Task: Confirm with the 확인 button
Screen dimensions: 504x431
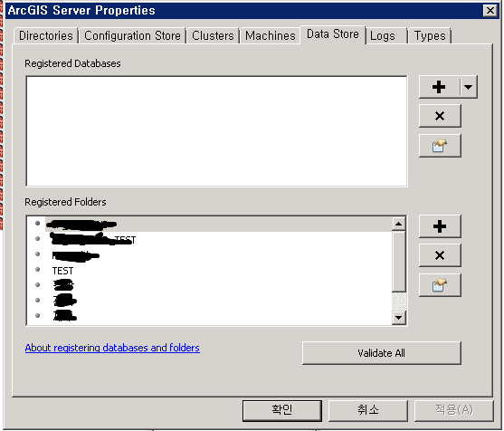Action: (x=282, y=410)
